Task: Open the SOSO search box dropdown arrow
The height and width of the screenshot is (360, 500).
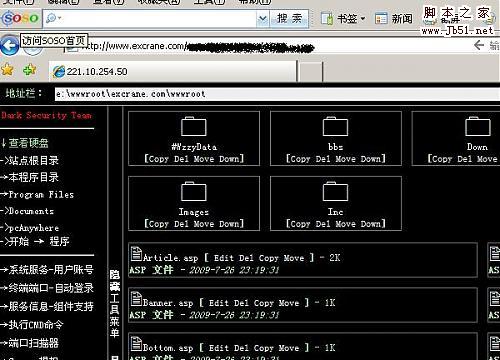Action: click(263, 18)
